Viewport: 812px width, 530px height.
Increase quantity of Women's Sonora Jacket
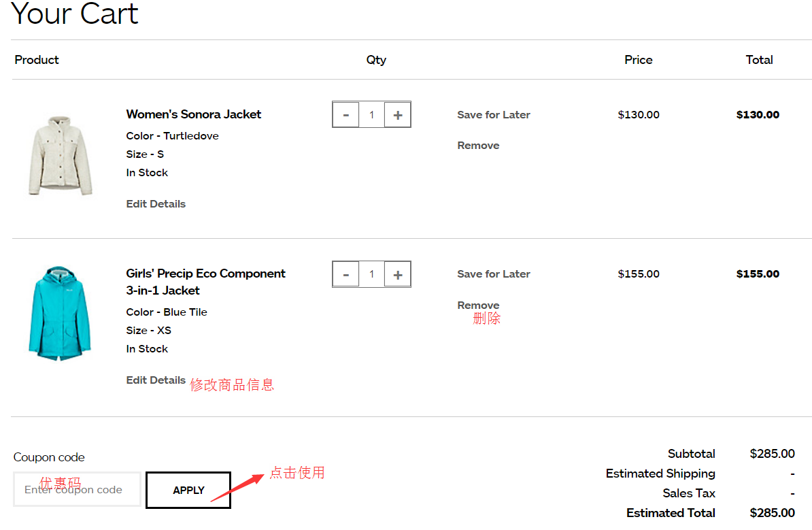pyautogui.click(x=398, y=115)
